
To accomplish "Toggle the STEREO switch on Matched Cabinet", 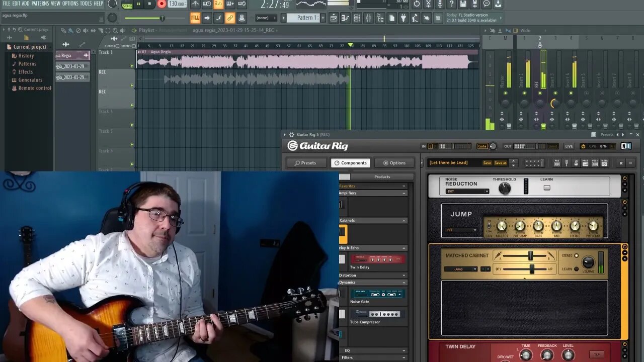I will click(x=577, y=256).
